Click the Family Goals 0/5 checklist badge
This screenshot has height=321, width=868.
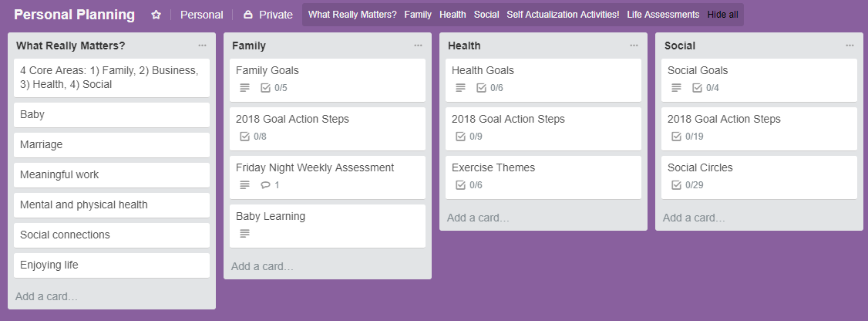274,88
